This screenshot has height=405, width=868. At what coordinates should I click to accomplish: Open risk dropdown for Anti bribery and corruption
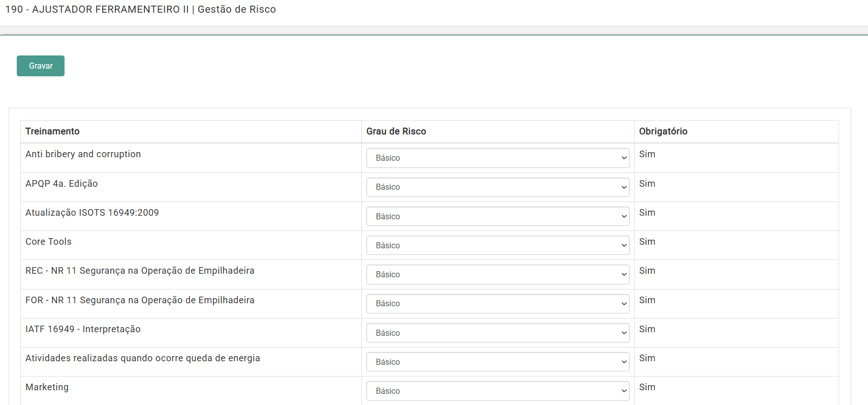tap(498, 158)
